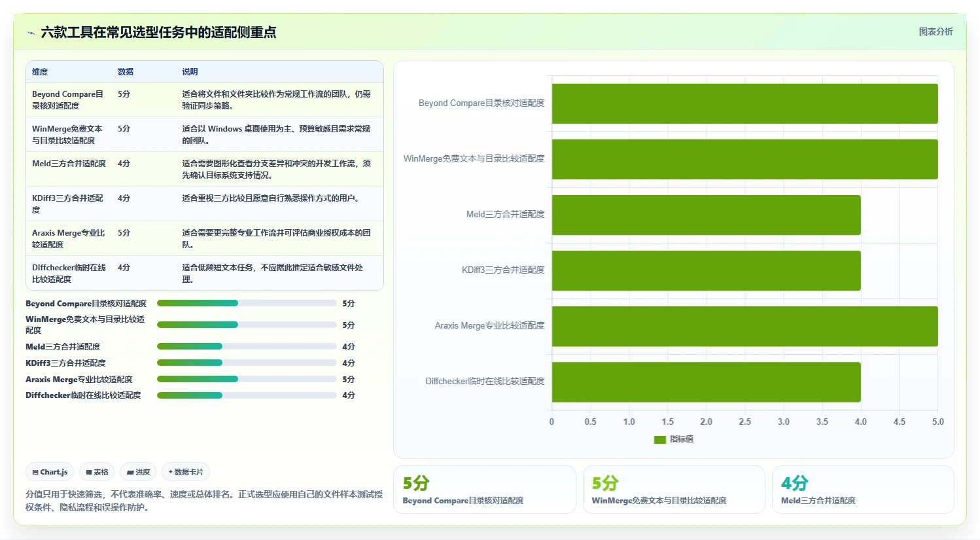The height and width of the screenshot is (540, 980).
Task: Click the Meld三方合并适配度 progress bar
Action: tap(247, 346)
